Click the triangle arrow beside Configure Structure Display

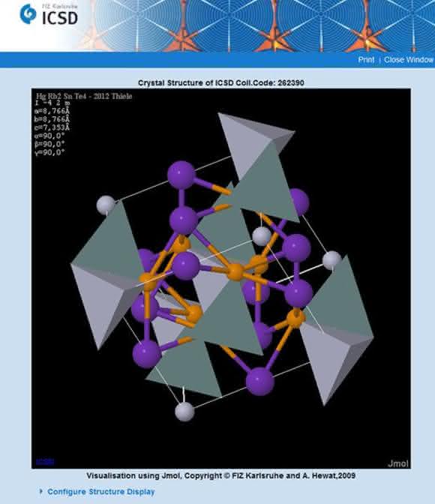40,491
